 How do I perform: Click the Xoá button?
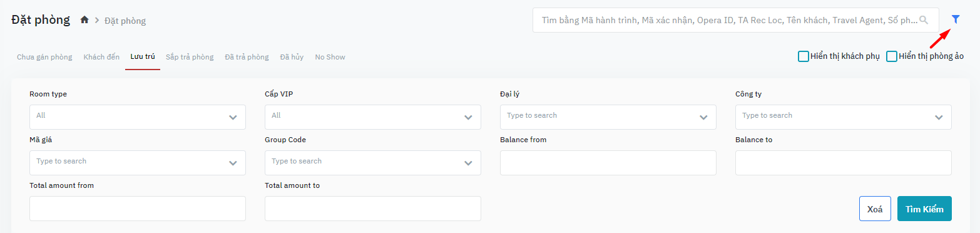pyautogui.click(x=875, y=209)
